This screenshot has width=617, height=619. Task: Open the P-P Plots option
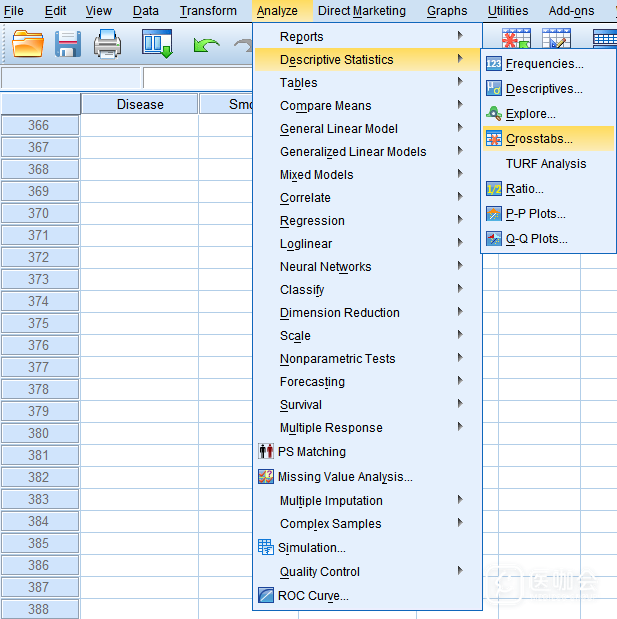pyautogui.click(x=535, y=214)
